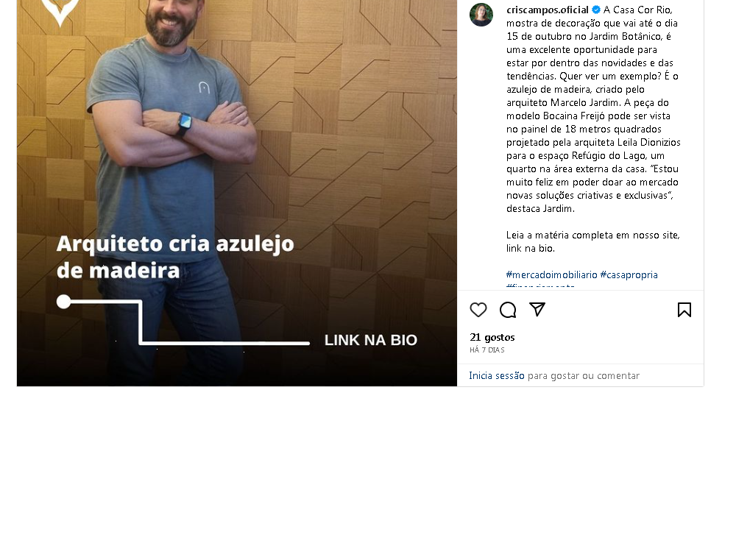This screenshot has width=736, height=560.
Task: Save the post with the bookmark icon
Action: [684, 310]
